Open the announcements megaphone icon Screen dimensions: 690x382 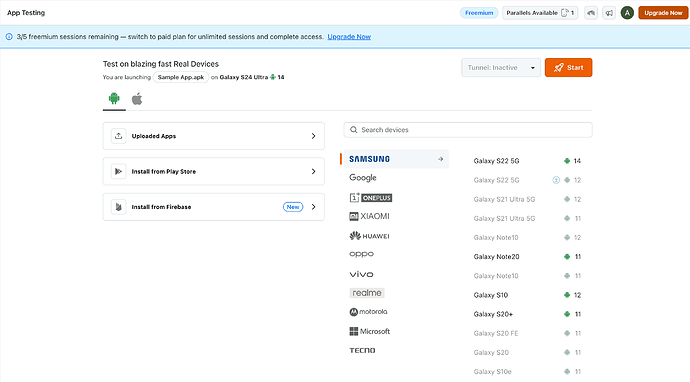point(609,13)
